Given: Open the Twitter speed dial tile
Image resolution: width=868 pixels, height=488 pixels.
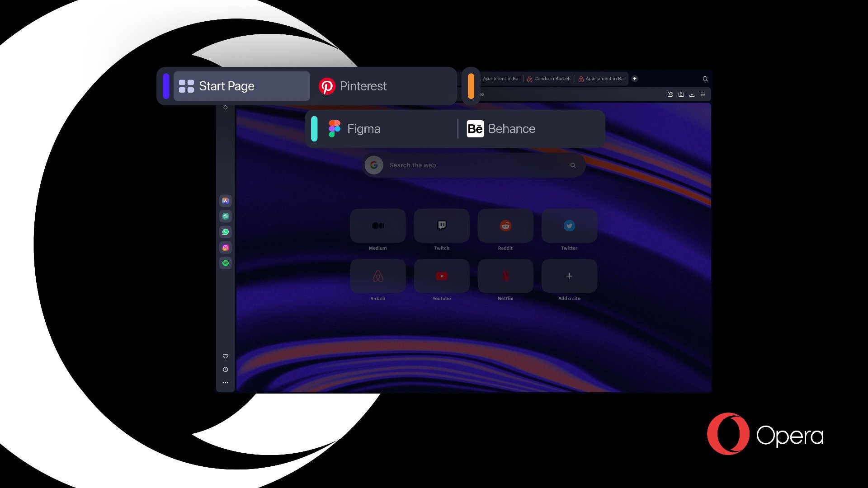Looking at the screenshot, I should click(569, 225).
